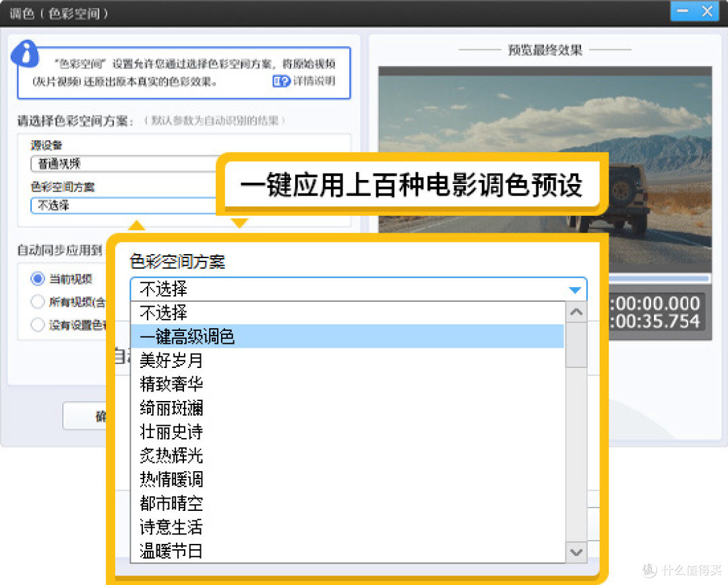Click the help book icon beside 详情说明
Image resolution: width=728 pixels, height=585 pixels.
[281, 82]
